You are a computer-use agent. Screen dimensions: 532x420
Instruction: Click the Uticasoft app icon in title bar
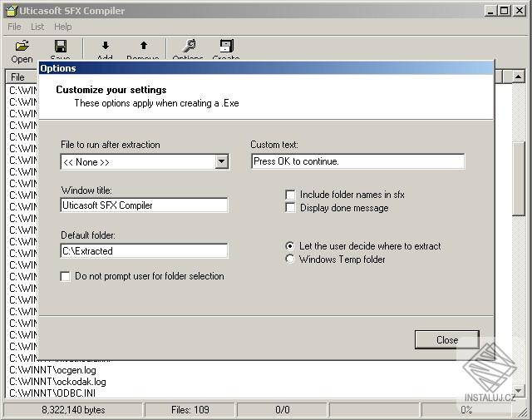11,10
